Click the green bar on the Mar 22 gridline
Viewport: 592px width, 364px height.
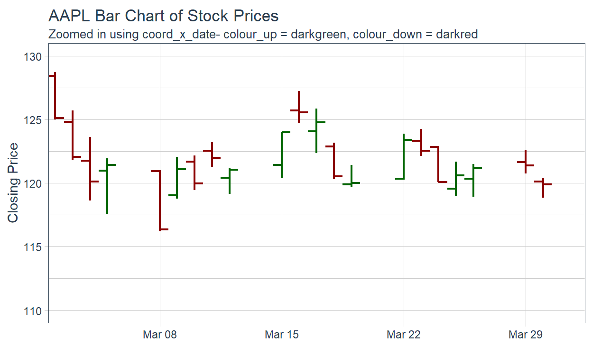404,156
